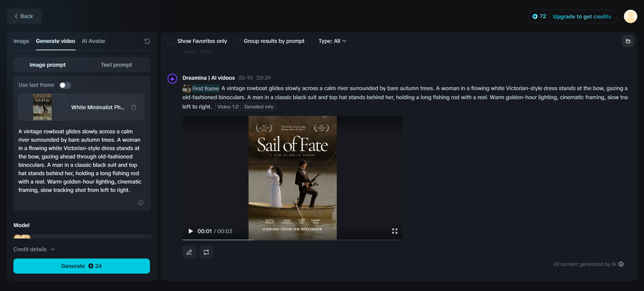Click the Video 1.0 tag
Screen dimensions: 644x291
point(228,107)
